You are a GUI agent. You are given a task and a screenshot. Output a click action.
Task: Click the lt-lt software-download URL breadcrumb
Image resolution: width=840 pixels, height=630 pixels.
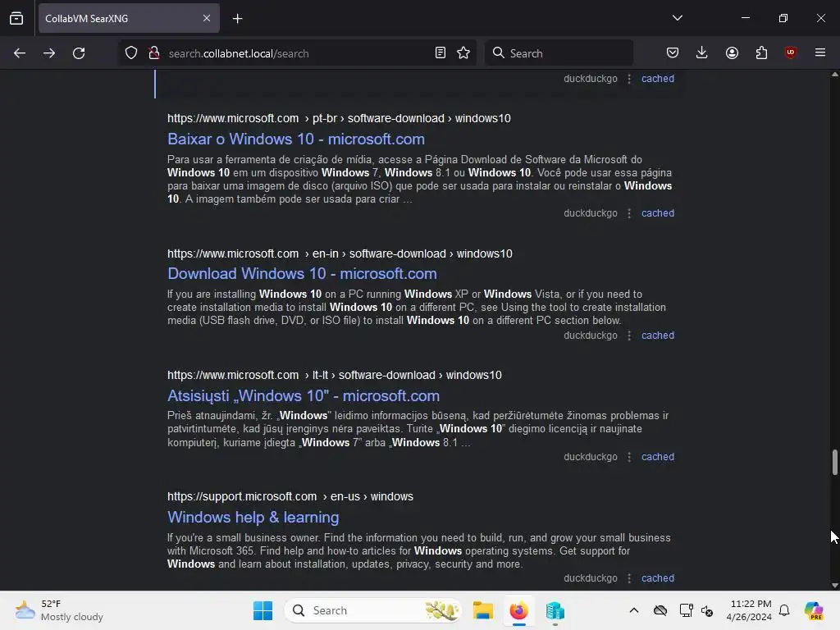[x=335, y=376]
